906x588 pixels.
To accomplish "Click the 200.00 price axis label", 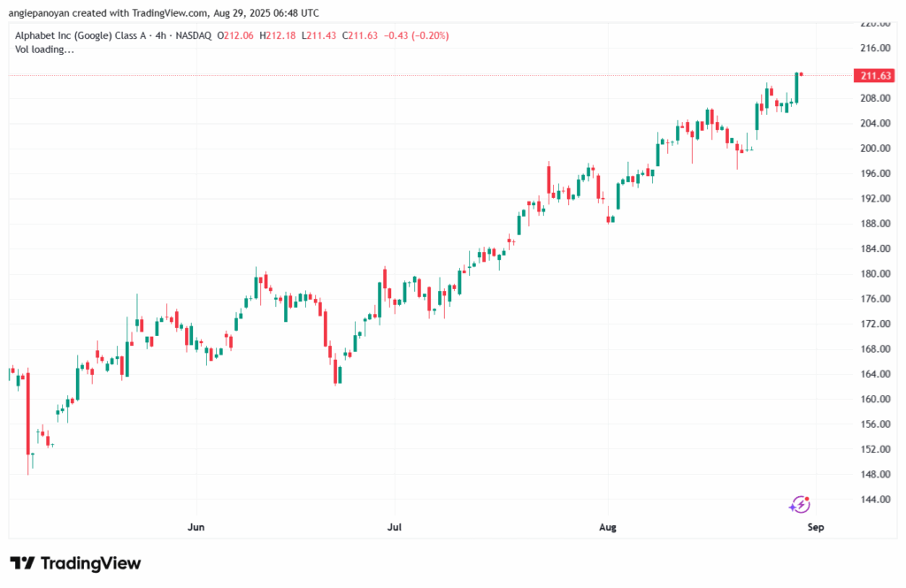I will point(872,149).
